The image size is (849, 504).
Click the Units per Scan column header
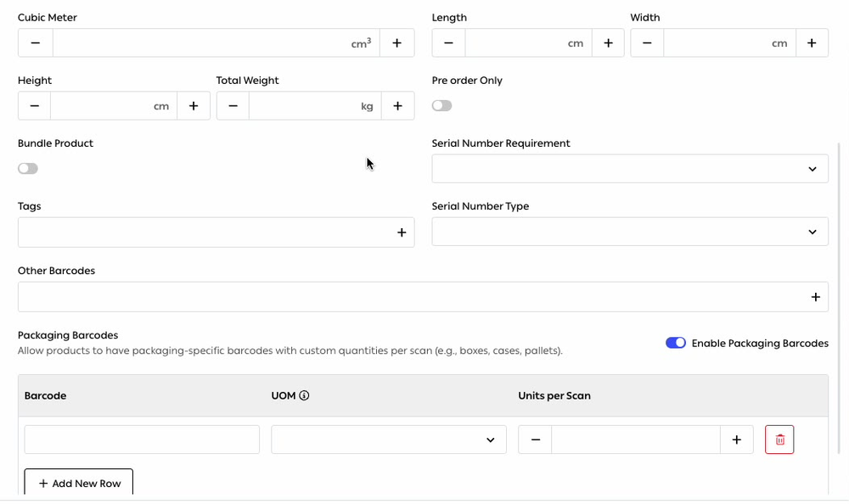pyautogui.click(x=554, y=395)
